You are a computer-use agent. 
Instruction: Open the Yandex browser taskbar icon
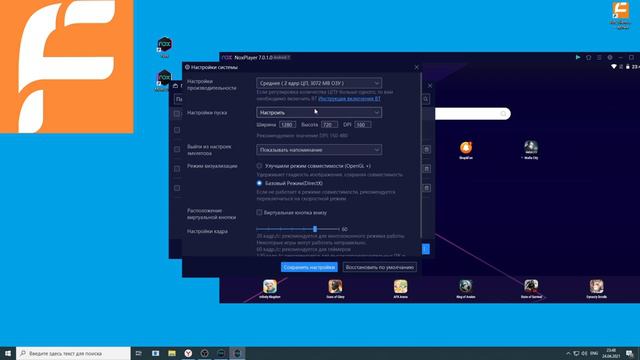tap(188, 353)
